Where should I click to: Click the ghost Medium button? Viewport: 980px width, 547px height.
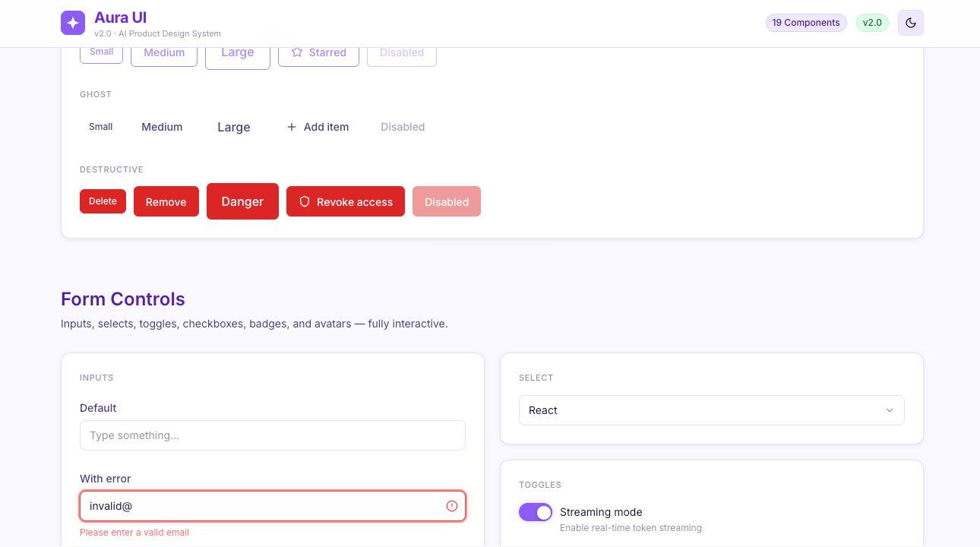(162, 127)
